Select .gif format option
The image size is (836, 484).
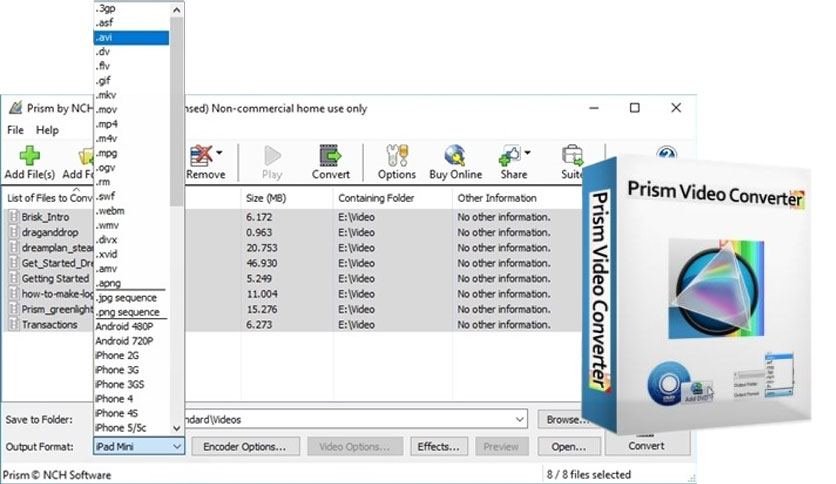(132, 80)
